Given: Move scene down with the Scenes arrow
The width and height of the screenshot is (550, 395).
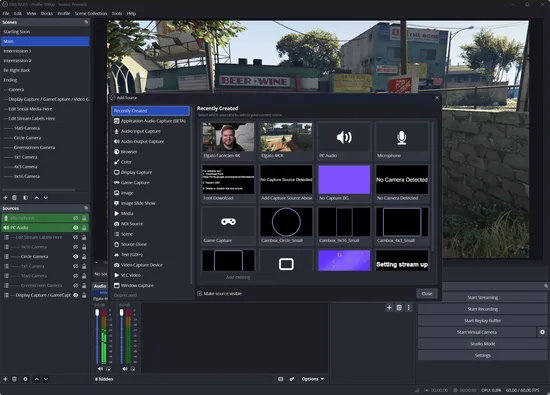Looking at the screenshot, I should tap(46, 198).
